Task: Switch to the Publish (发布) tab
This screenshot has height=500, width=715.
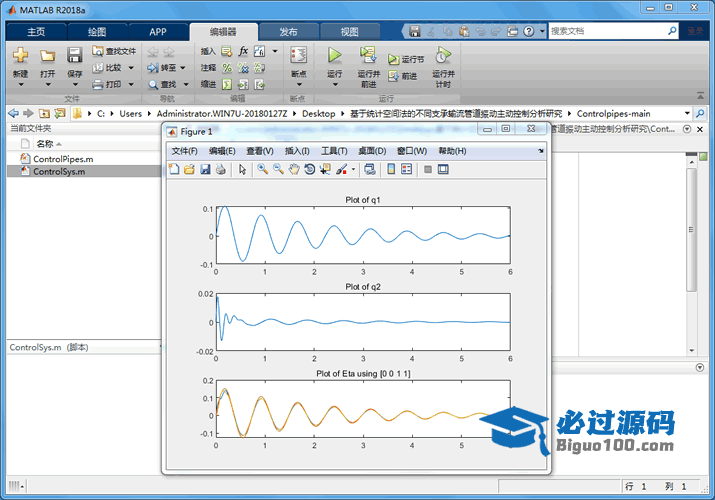Action: (x=288, y=32)
